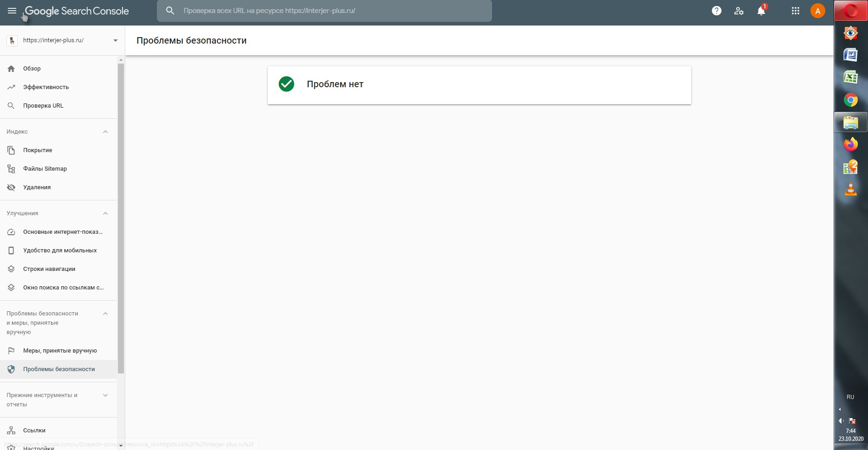The width and height of the screenshot is (868, 450).
Task: Open Строки навигации report
Action: pyautogui.click(x=58, y=269)
